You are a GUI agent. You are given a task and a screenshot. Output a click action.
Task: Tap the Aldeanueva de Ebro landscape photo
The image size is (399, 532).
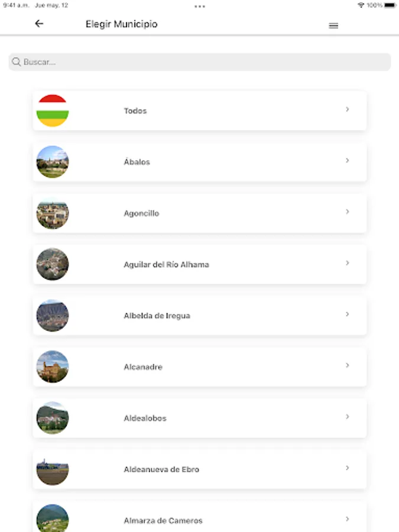click(53, 469)
